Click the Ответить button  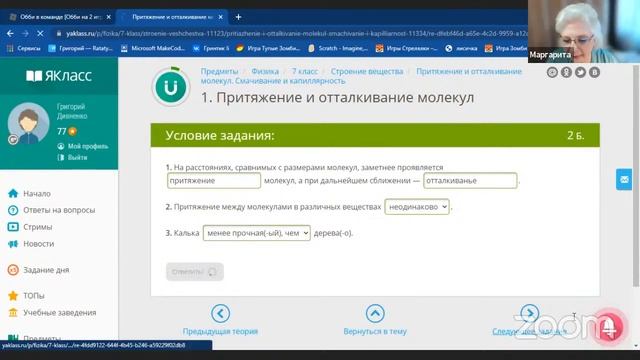[195, 272]
